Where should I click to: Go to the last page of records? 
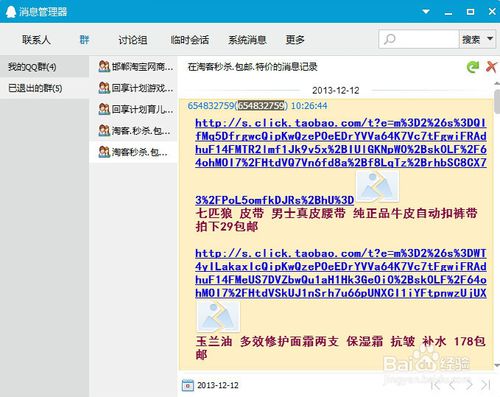click(486, 385)
